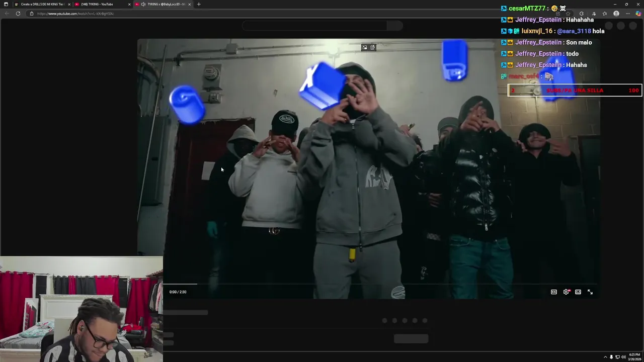Open the tab actions menu icon

coord(6,4)
